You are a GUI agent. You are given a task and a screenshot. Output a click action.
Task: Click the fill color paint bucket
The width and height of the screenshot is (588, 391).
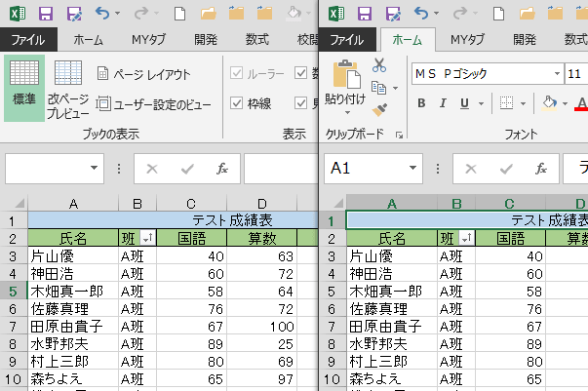coord(549,103)
